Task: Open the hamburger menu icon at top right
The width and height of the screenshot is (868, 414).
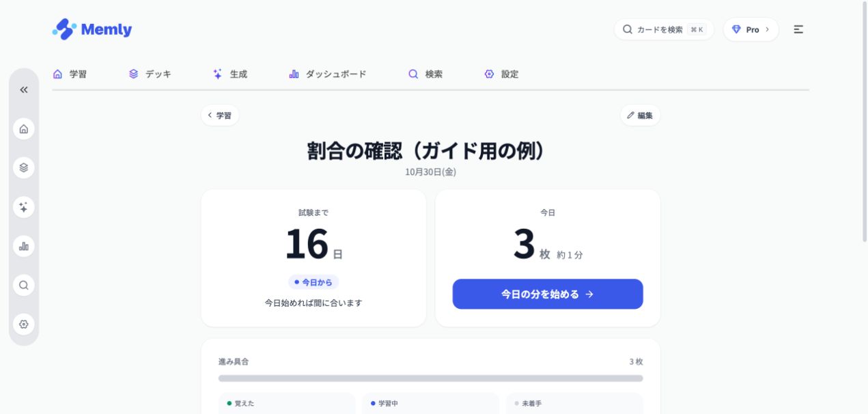Action: pos(798,29)
